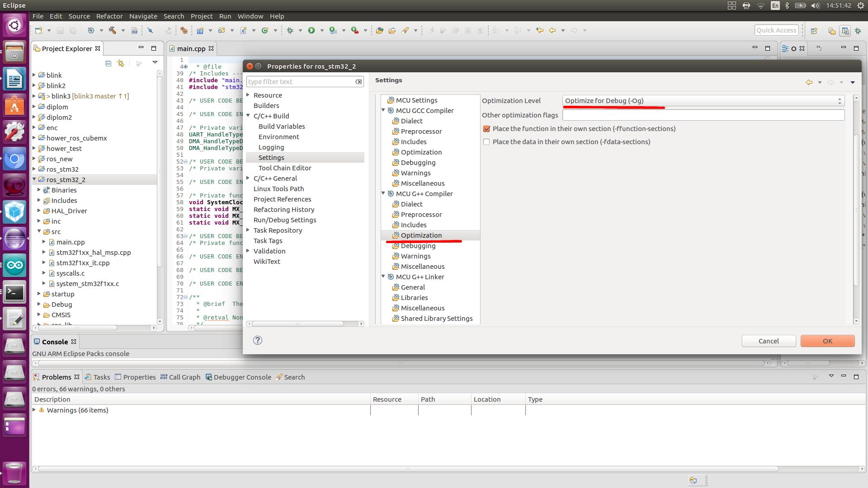Click the Other optimization flags input field
Image resolution: width=868 pixels, height=488 pixels.
point(703,115)
